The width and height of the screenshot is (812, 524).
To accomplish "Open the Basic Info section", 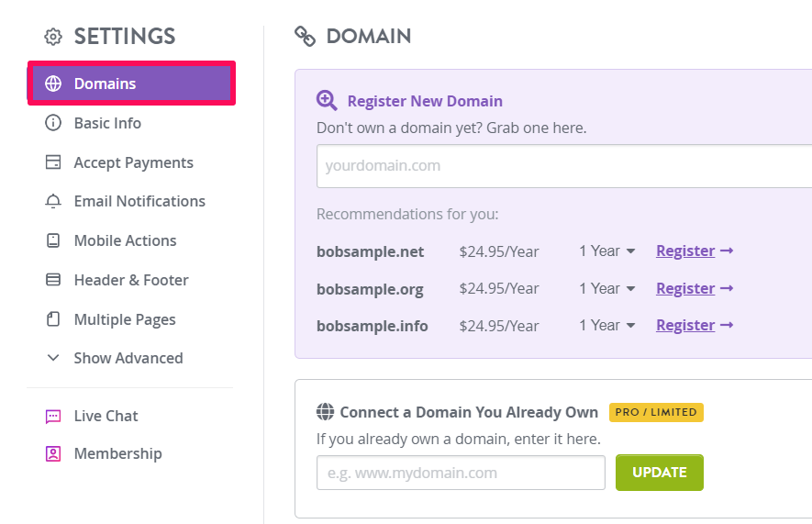I will click(107, 123).
